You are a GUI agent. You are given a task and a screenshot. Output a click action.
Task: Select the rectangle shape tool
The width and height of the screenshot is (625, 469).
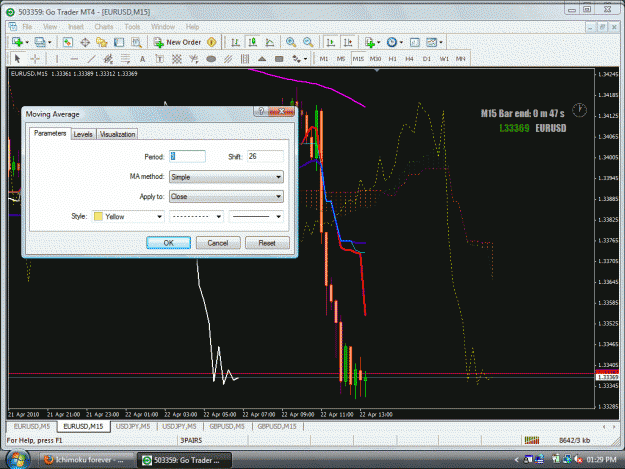[279, 59]
